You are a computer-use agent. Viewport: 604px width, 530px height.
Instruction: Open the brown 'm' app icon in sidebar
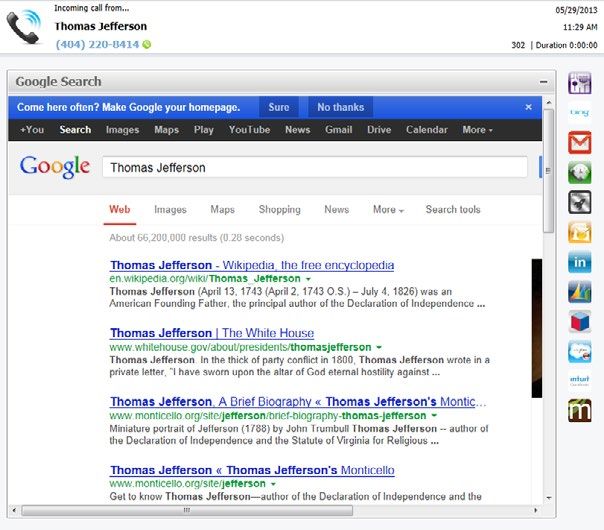pos(579,410)
